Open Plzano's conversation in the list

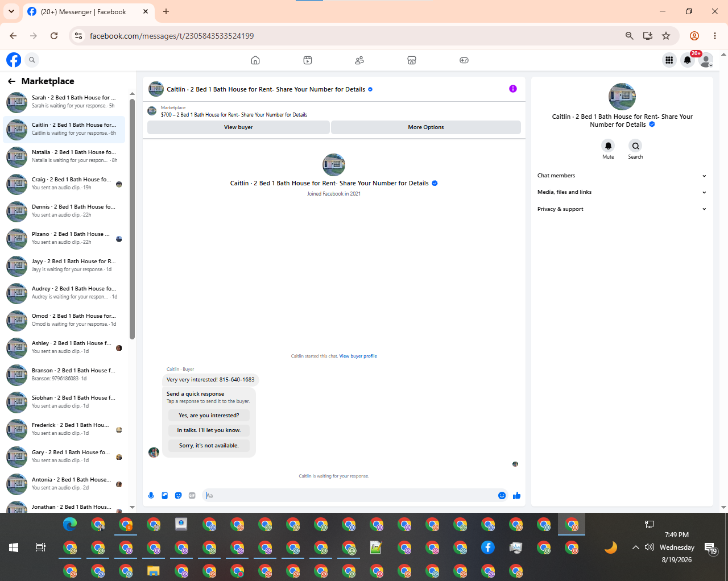(64, 239)
